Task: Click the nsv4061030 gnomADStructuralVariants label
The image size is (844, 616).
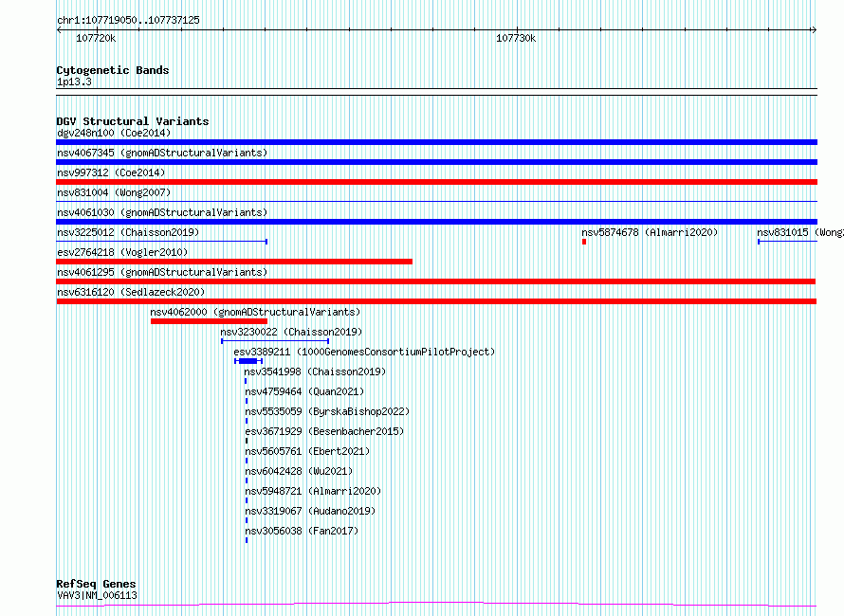Action: point(162,212)
